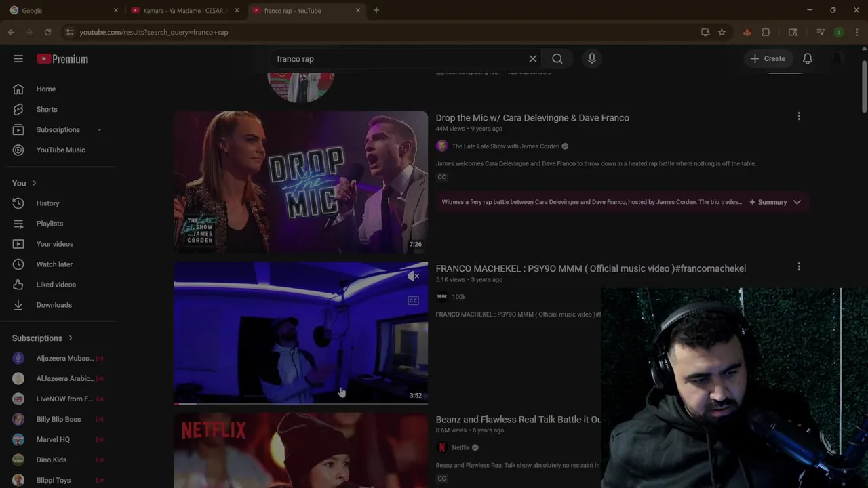Go back with the browser back arrow

[12, 32]
